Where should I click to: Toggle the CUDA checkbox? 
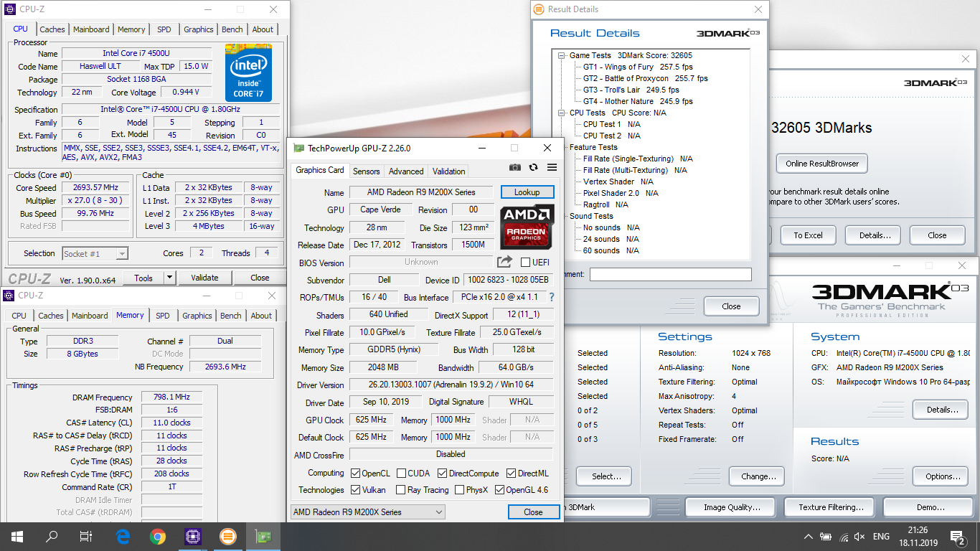[x=400, y=474]
